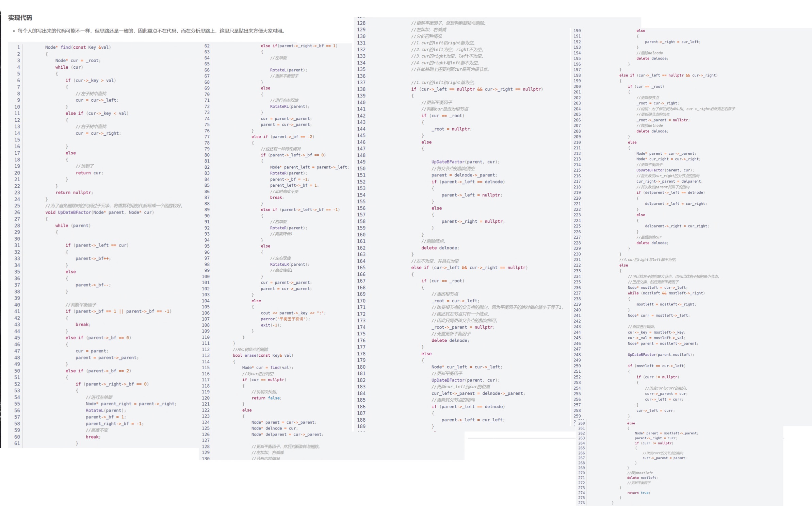Click the Node* find(const Key &val) line

tap(78, 47)
